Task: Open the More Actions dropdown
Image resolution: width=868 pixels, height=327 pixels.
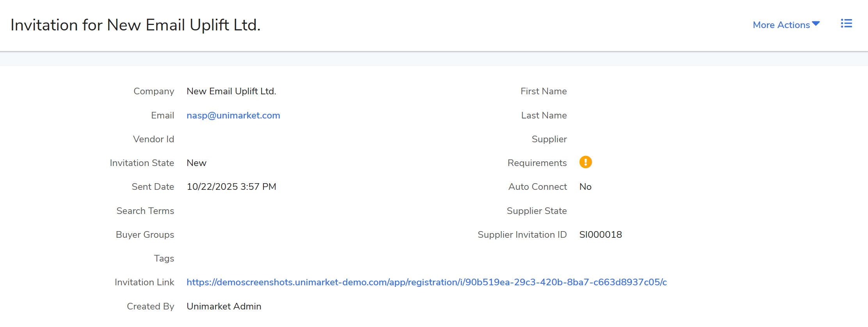Action: pyautogui.click(x=786, y=25)
